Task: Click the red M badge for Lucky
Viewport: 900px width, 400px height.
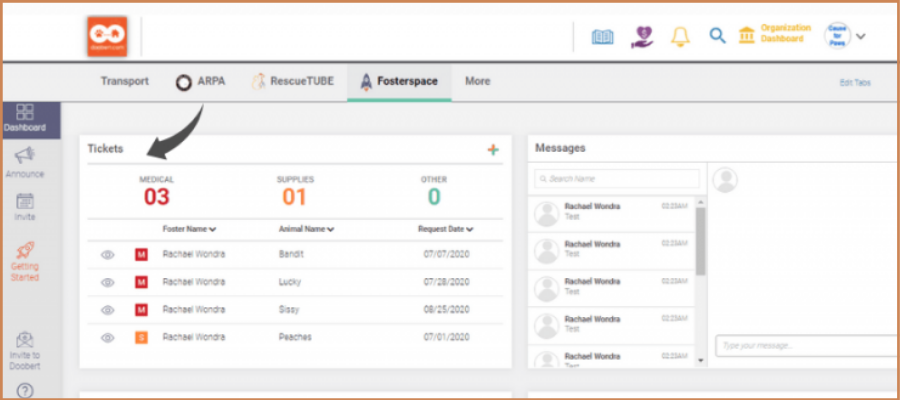Action: (x=141, y=282)
